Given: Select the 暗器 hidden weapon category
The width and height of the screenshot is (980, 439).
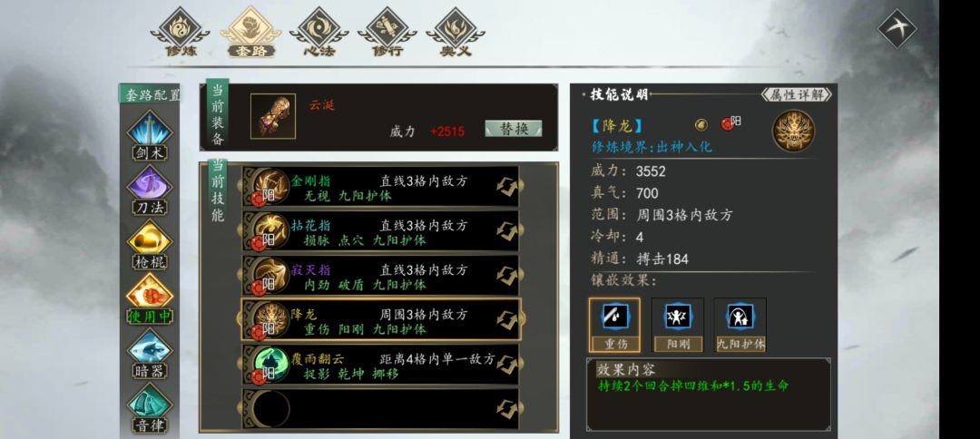Looking at the screenshot, I should pos(150,354).
